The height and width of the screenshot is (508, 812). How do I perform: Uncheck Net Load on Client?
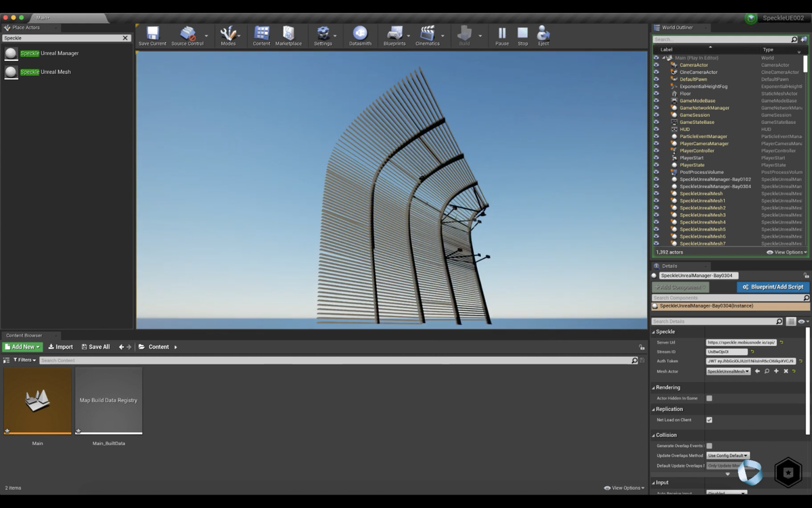(709, 420)
